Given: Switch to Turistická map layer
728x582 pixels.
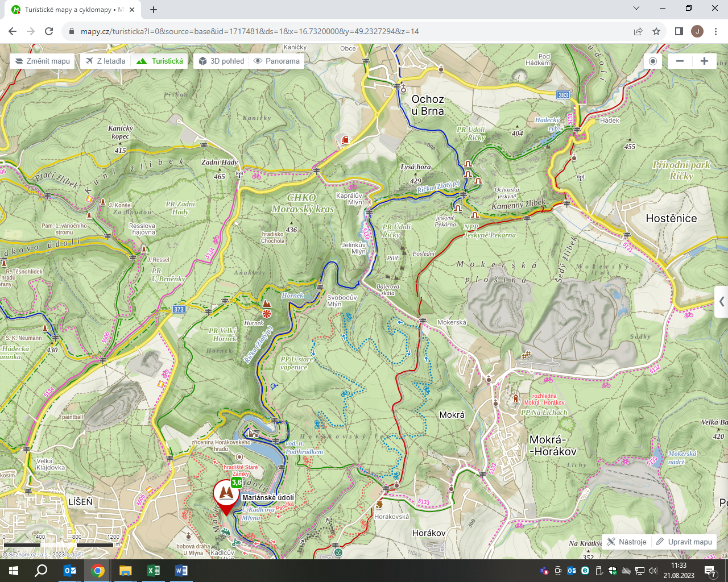Looking at the screenshot, I should [160, 61].
